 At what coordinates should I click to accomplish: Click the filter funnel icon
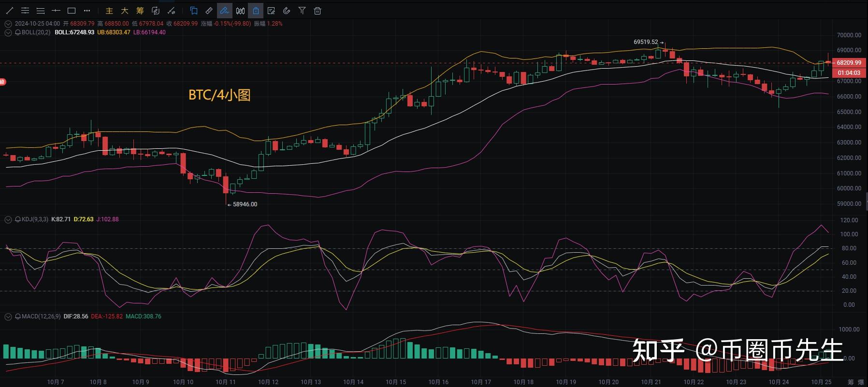click(x=302, y=11)
